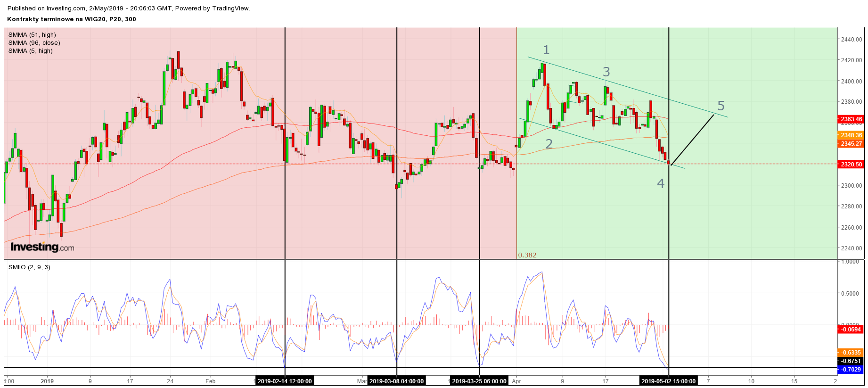Select the 2019-05-02 15:00:00 date marker
The image size is (868, 388).
[669, 381]
